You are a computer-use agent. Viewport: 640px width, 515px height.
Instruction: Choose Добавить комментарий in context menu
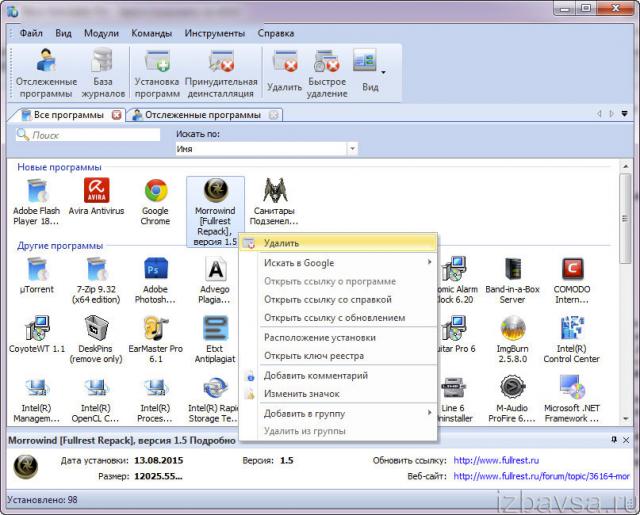click(x=338, y=375)
